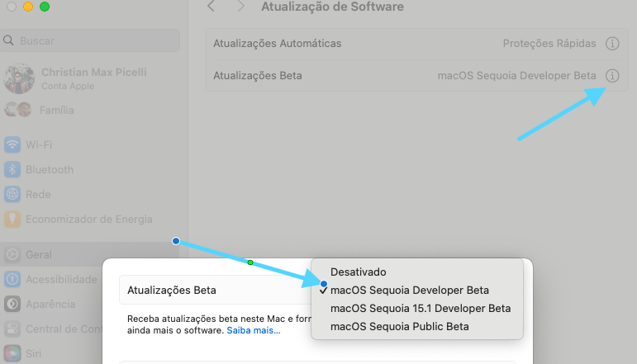
Task: Click the Wi-Fi icon in sidebar
Action: 12,145
